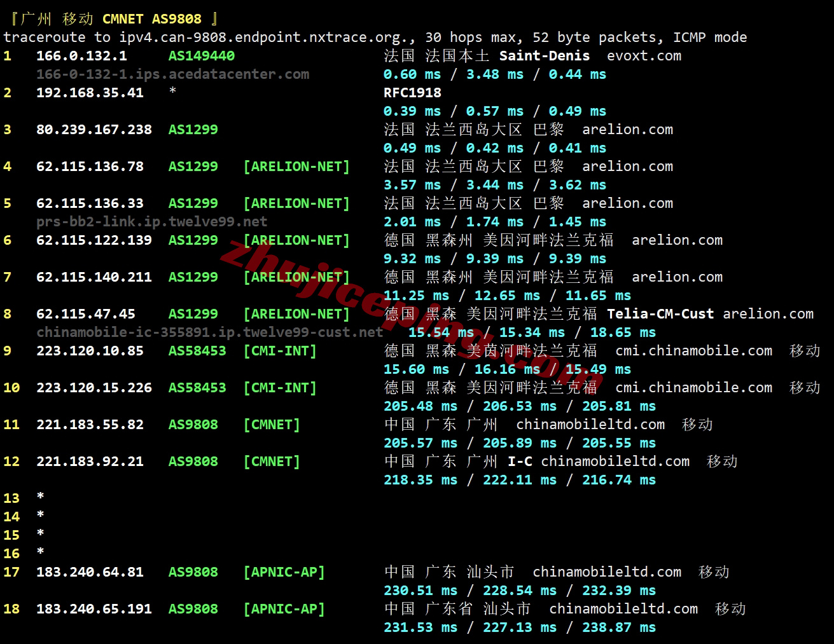Select latency 9.32 ms on hop 6
Viewport: 834px width, 644px height.
pyautogui.click(x=412, y=259)
